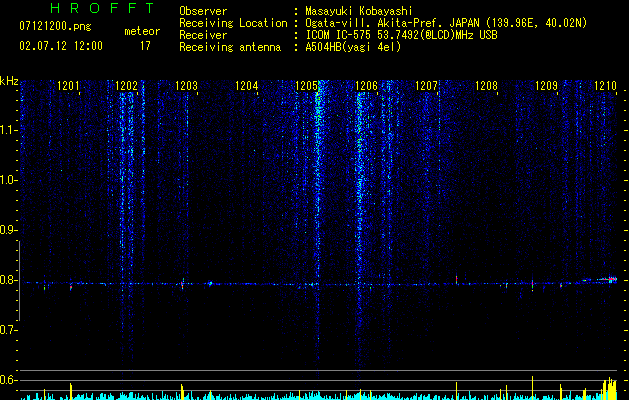Click the meteor label
This screenshot has height=400, width=629.
(142, 31)
